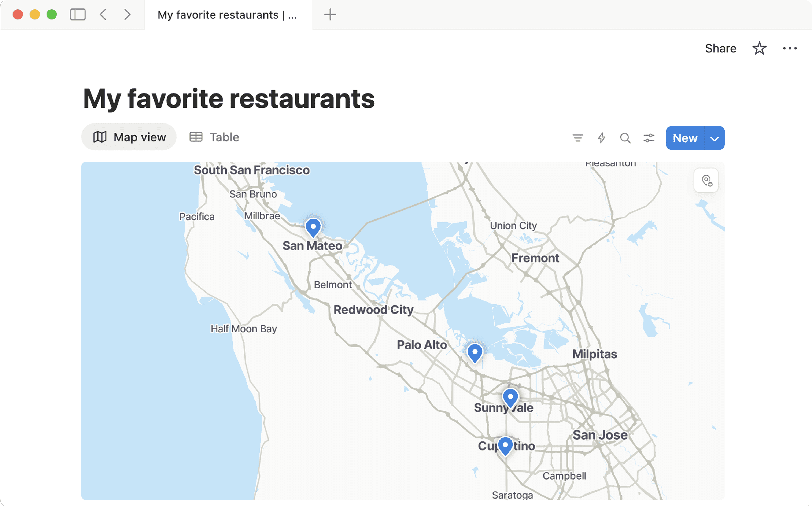Favorite the page with the star icon
Screen dimensions: 812x507
[x=759, y=48]
